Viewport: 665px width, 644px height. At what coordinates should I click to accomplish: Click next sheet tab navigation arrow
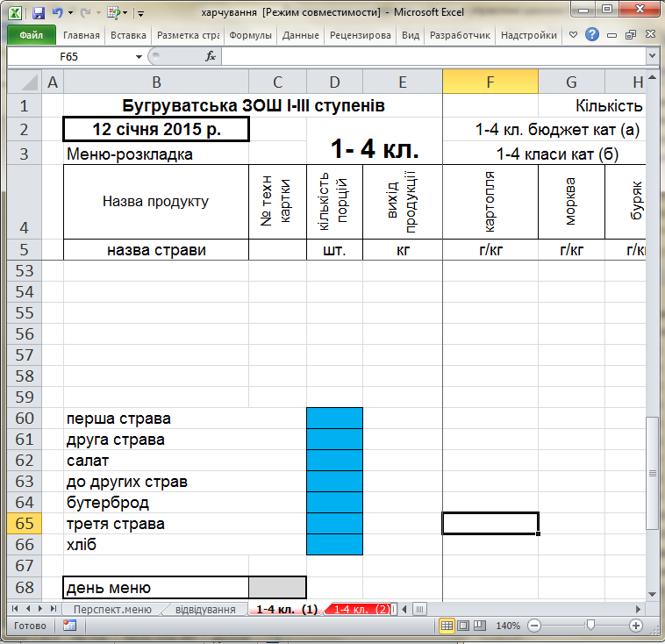40,609
